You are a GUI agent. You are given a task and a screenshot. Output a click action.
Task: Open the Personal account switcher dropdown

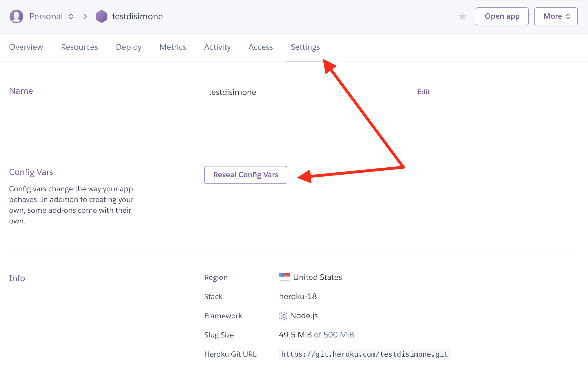tap(51, 16)
